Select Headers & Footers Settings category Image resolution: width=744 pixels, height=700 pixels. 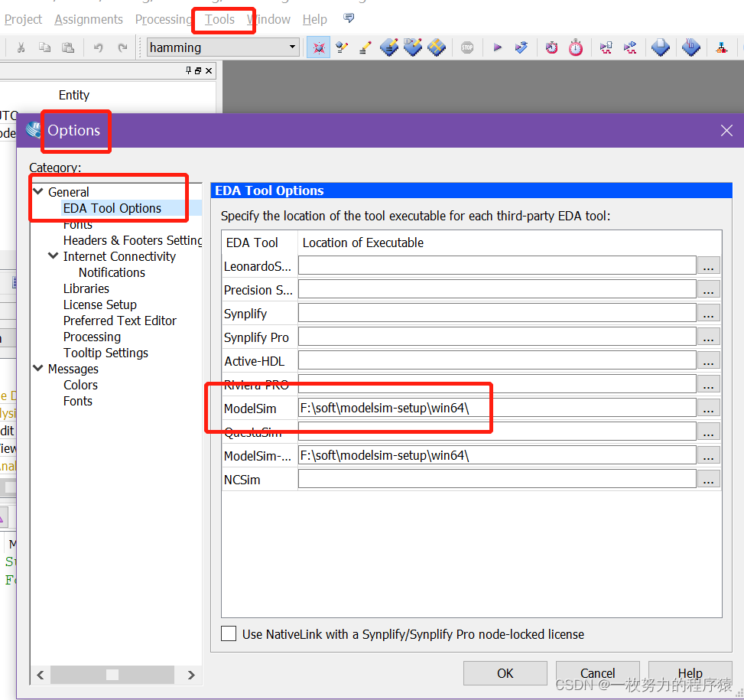[x=133, y=241]
